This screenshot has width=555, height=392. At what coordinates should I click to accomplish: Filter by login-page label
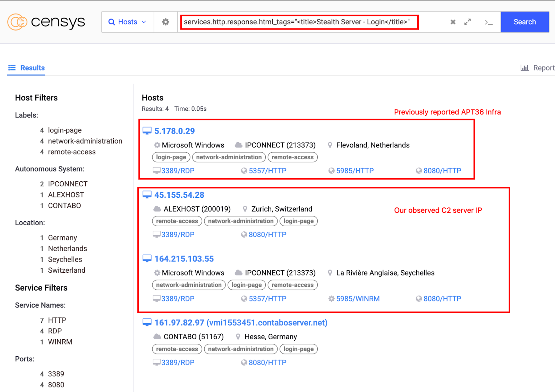[65, 130]
